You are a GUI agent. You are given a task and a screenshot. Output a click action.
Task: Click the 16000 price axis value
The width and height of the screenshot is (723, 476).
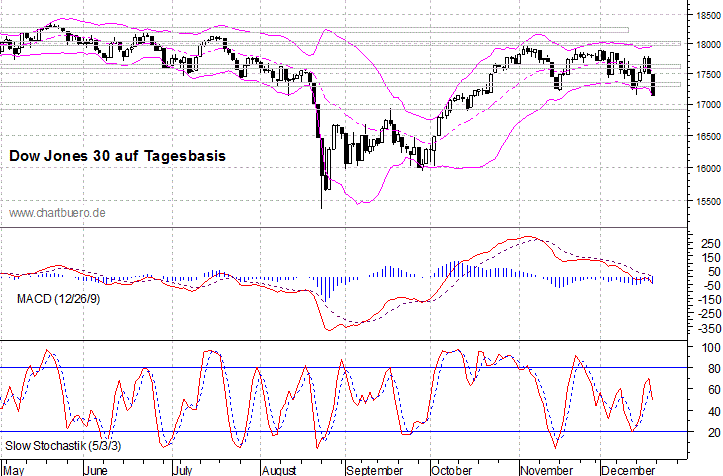click(708, 169)
